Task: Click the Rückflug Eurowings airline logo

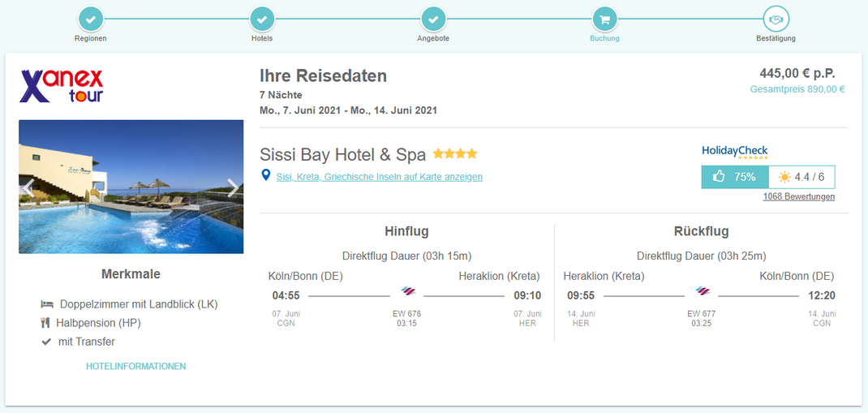Action: 703,291
